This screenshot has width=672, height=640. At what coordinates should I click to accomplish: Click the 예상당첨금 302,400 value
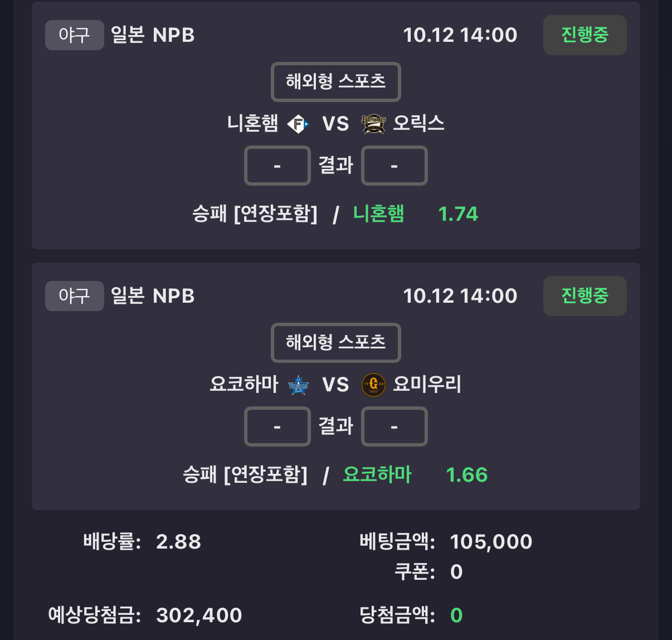coord(199,615)
